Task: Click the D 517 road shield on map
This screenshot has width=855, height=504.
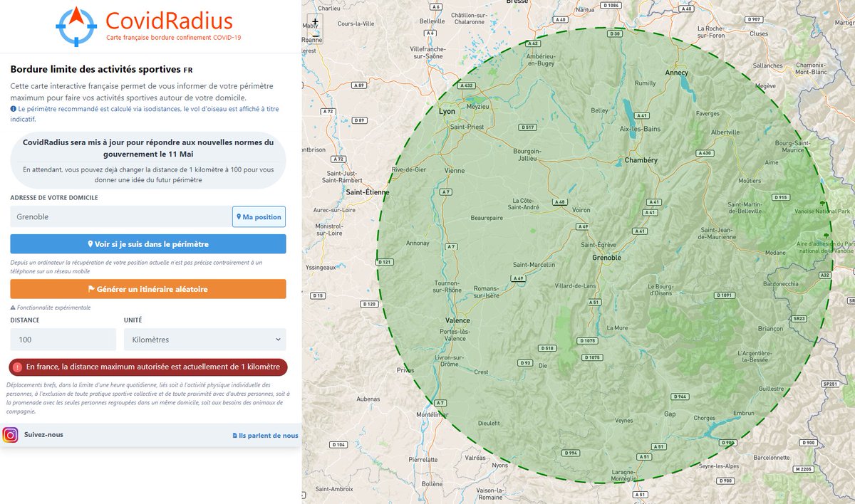Action: click(527, 127)
